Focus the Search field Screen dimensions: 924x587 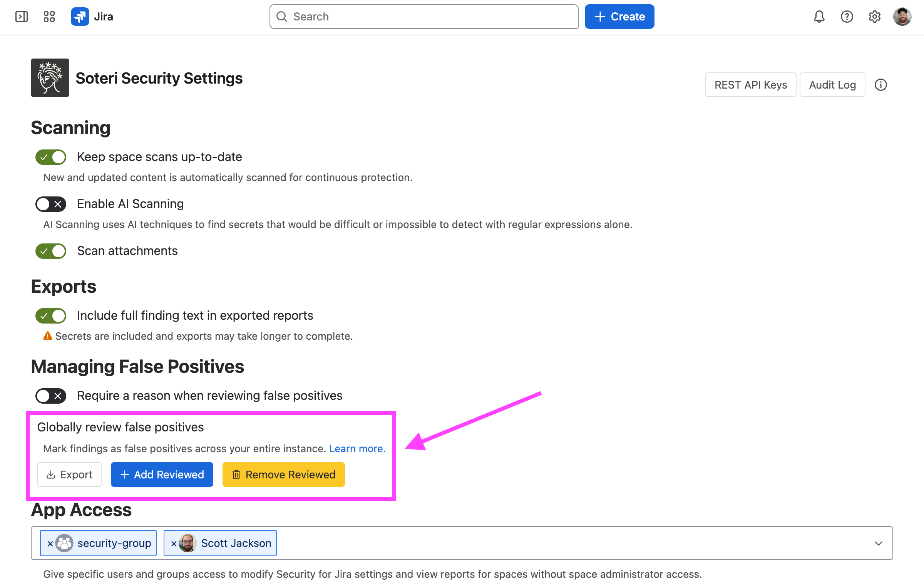coord(424,17)
